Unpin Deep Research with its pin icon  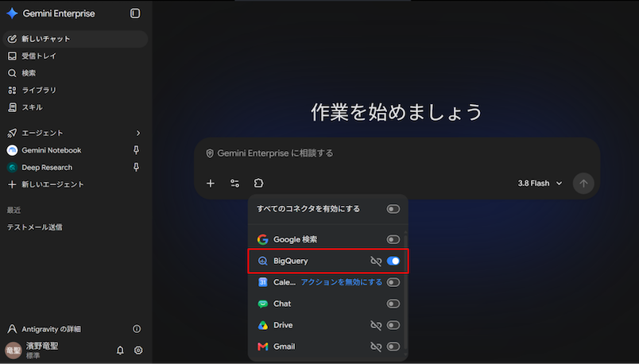(x=136, y=168)
